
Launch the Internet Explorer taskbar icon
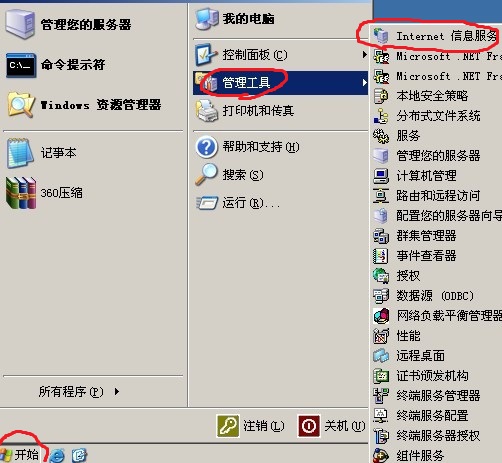[57, 455]
